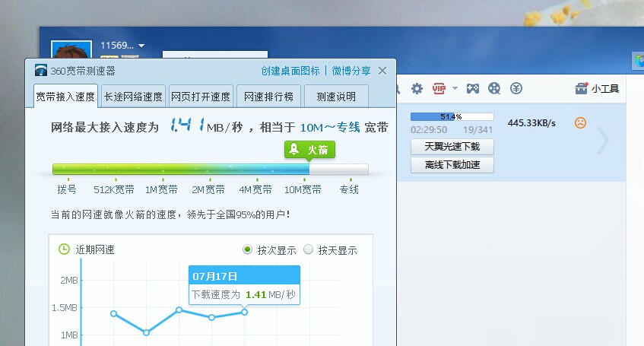Viewport: 644px width, 346px height.
Task: Click the 02:29:50 remaining time text
Action: 429,130
